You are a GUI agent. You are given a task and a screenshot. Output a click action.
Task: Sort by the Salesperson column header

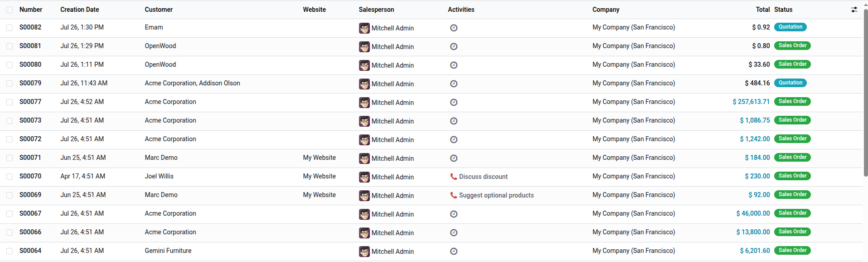click(x=376, y=10)
